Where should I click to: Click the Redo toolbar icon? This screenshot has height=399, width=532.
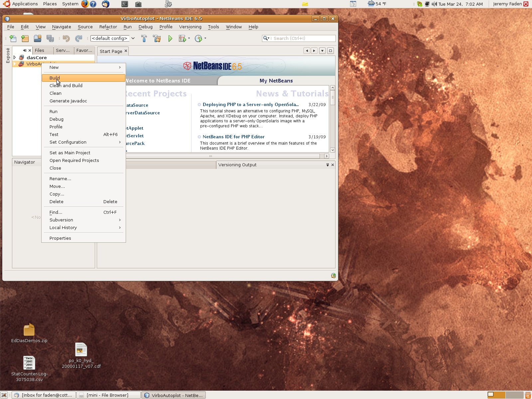[79, 38]
